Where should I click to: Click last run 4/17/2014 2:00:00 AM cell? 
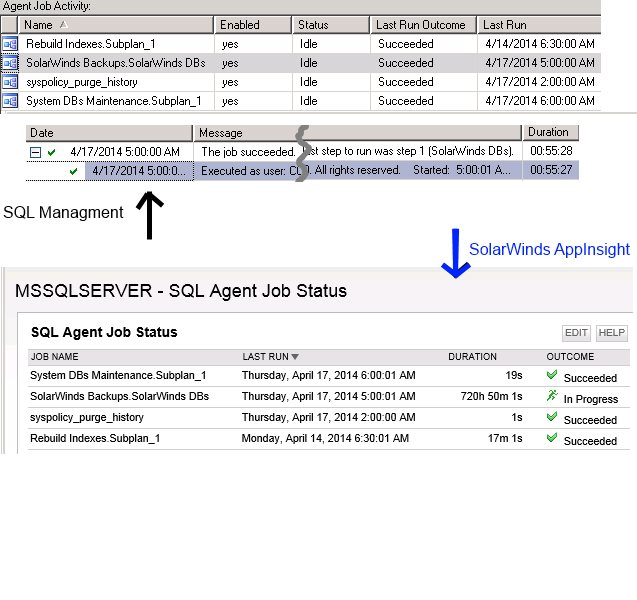(540, 82)
